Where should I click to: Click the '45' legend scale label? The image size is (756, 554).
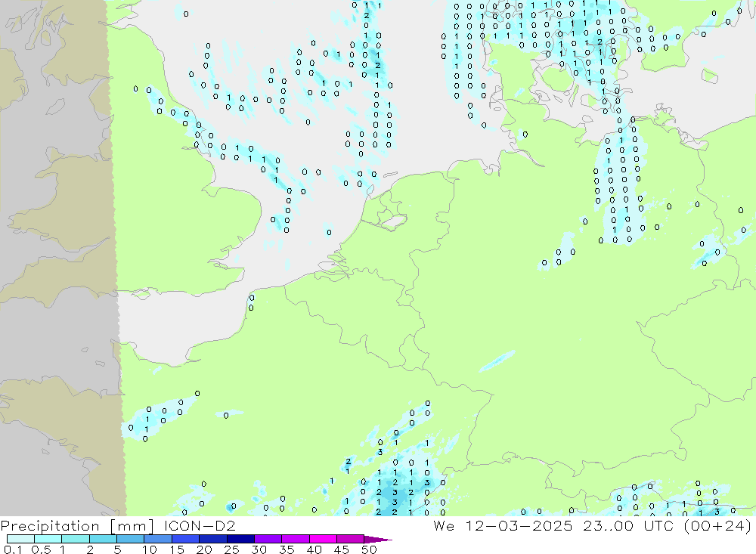tap(342, 549)
